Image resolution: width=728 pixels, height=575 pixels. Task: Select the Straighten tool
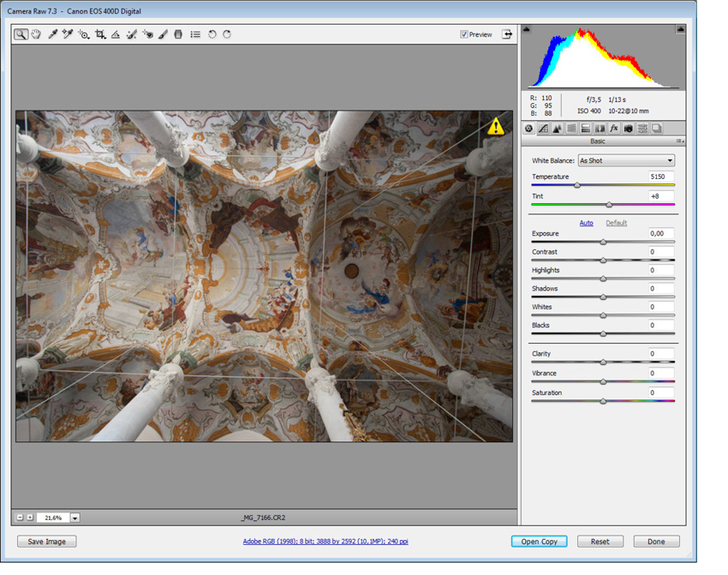tap(116, 34)
